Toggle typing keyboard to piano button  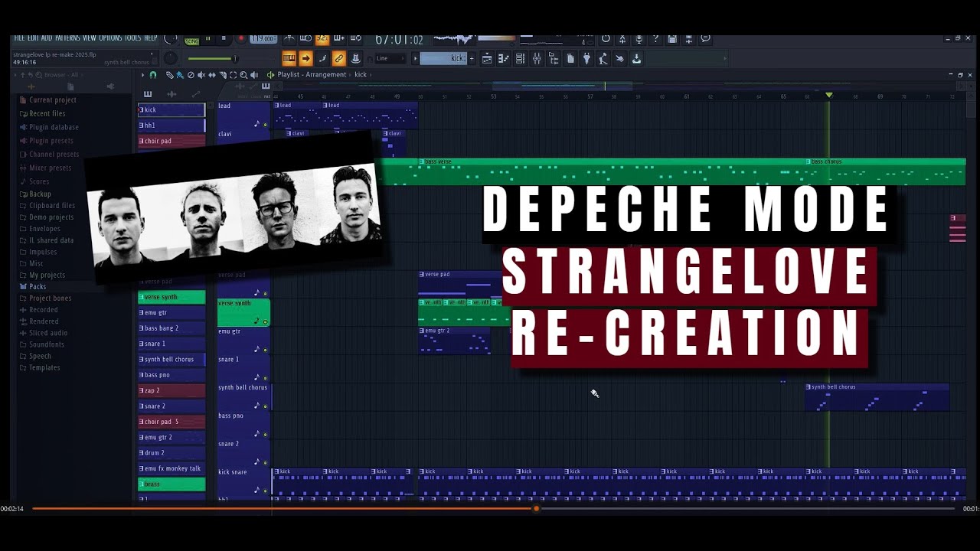coord(289,58)
